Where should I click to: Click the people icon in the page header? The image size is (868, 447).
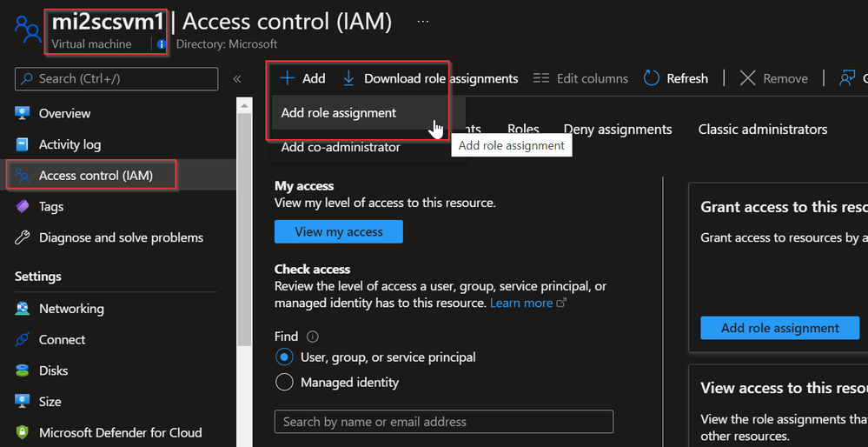[28, 29]
